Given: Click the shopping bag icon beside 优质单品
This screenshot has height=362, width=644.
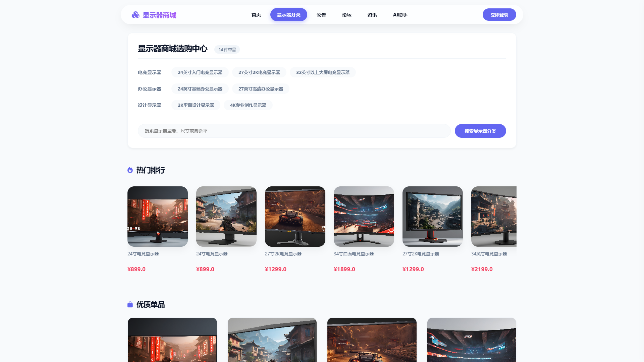Looking at the screenshot, I should tap(130, 304).
